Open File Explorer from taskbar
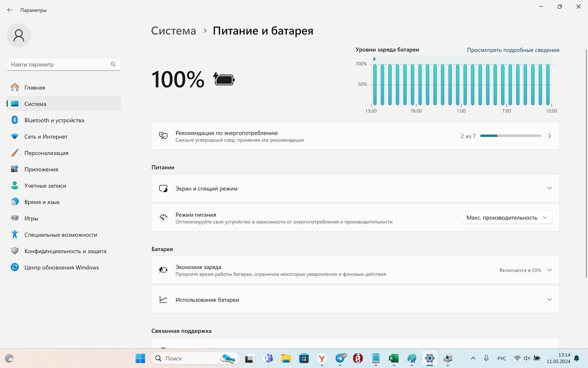588x368 pixels. coord(286,359)
